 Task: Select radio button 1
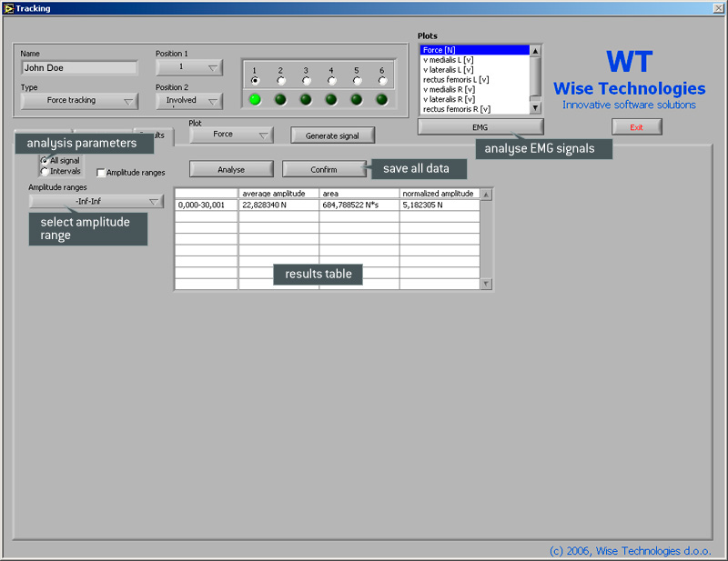[x=255, y=81]
